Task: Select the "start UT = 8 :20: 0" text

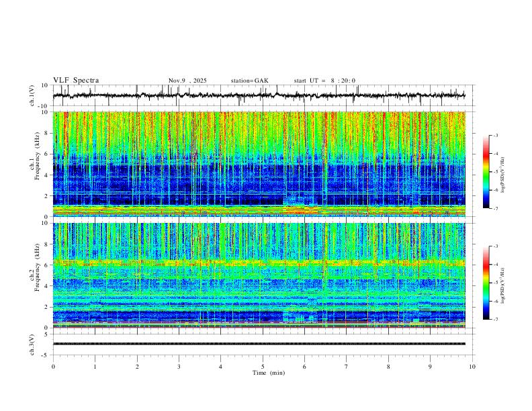Action: click(324, 81)
